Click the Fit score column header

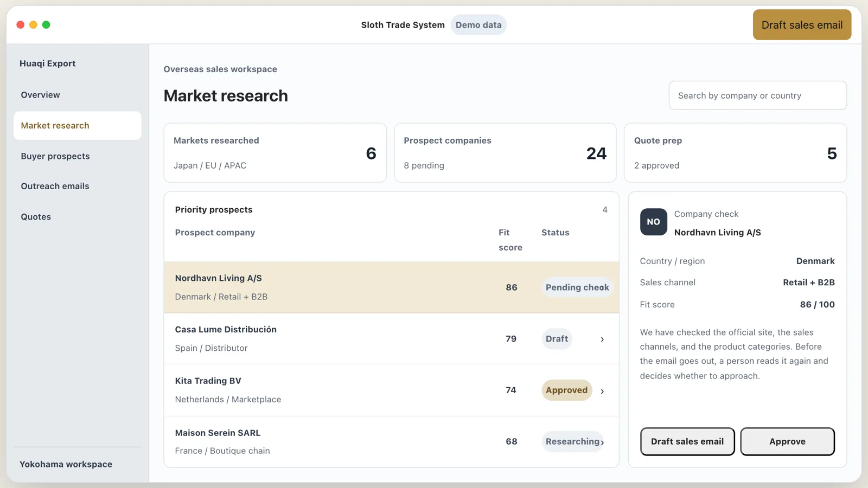click(510, 240)
